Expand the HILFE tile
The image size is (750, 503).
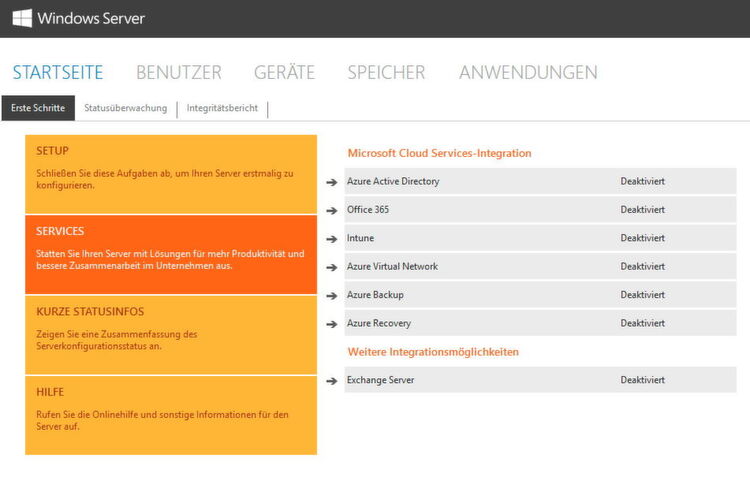point(171,415)
